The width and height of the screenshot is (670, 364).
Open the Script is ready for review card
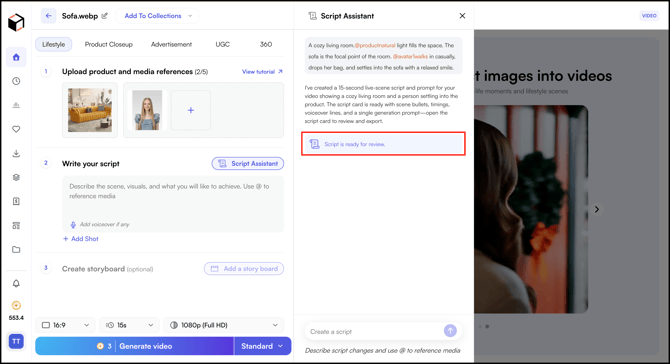click(383, 144)
